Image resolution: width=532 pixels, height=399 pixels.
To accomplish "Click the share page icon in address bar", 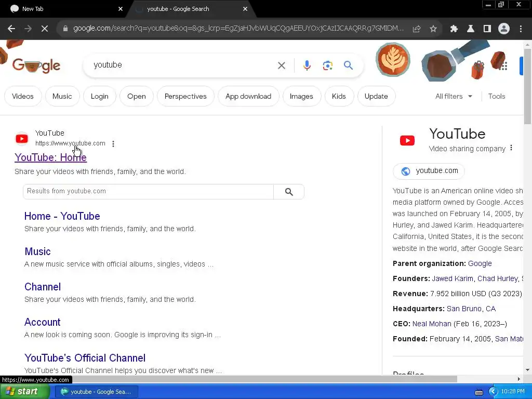I will pos(417,29).
